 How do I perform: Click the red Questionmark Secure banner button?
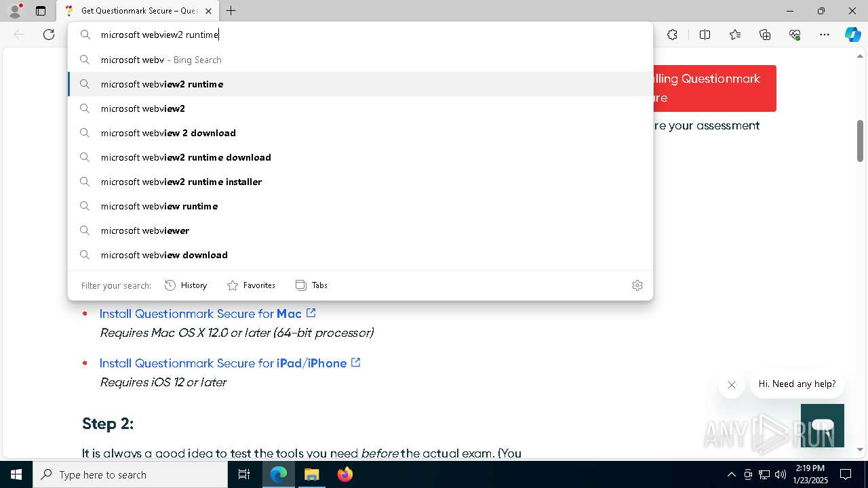714,88
